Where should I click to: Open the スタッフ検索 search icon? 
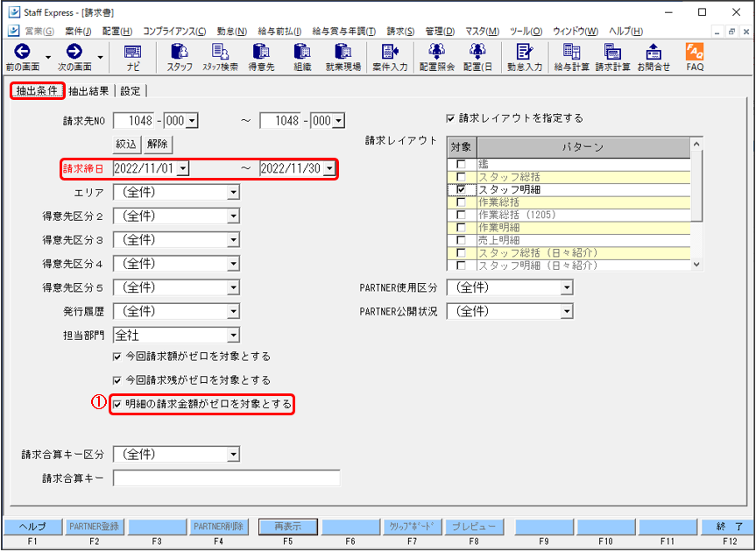(x=221, y=52)
